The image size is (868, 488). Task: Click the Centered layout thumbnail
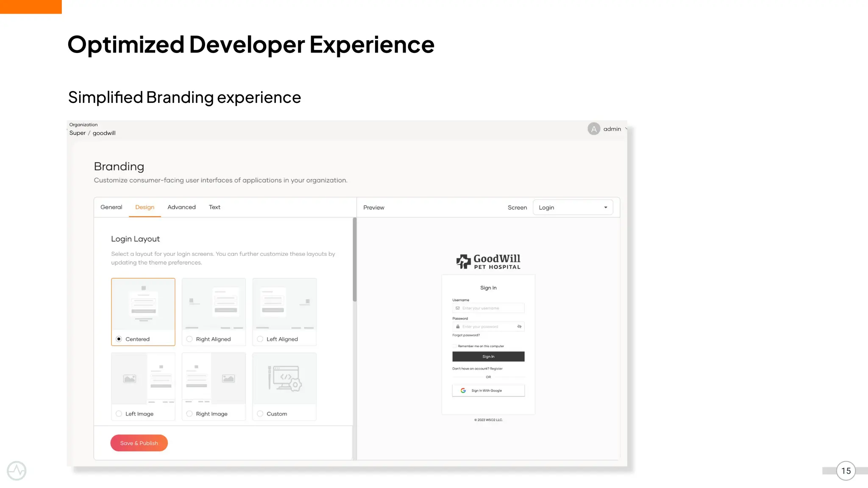tap(143, 305)
